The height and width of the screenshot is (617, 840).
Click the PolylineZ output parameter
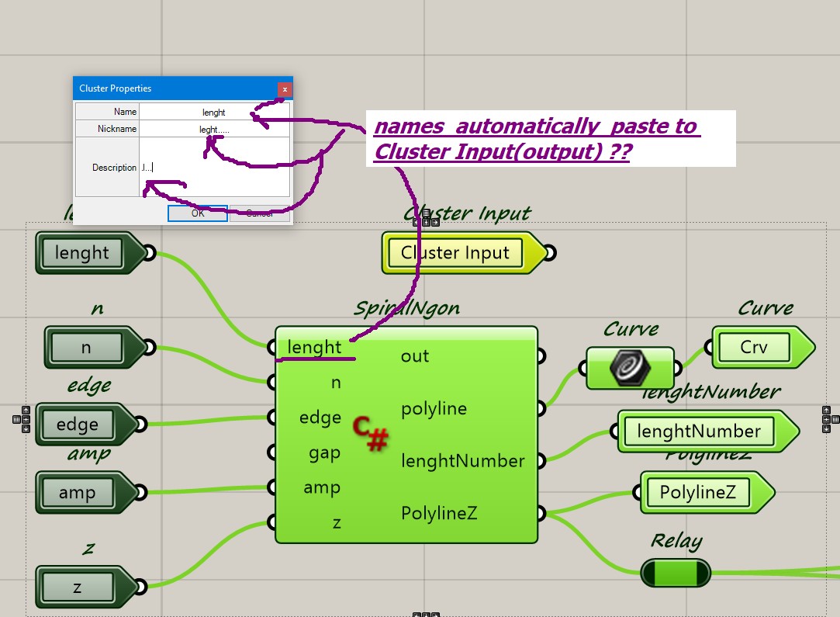699,492
